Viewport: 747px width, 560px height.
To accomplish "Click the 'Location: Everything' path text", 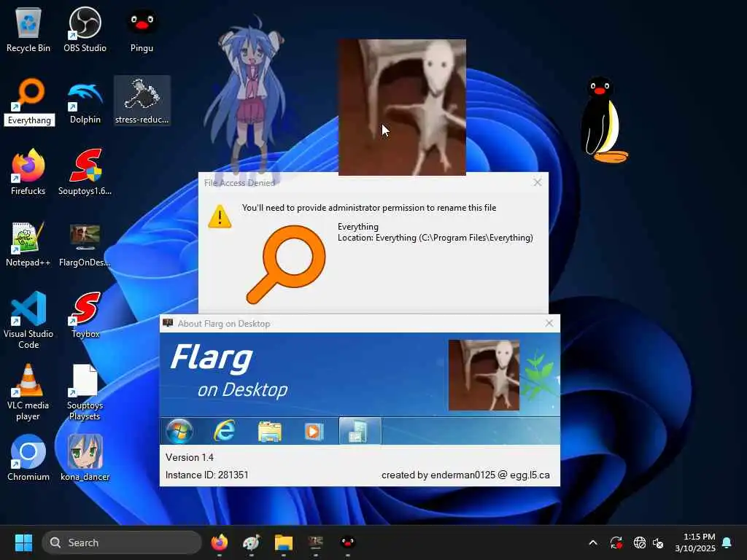I will pos(436,238).
